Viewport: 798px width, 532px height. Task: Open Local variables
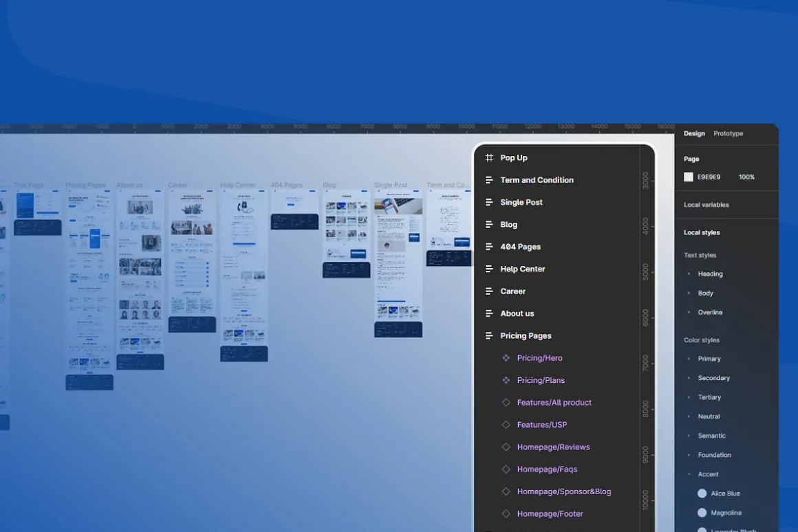pos(707,205)
